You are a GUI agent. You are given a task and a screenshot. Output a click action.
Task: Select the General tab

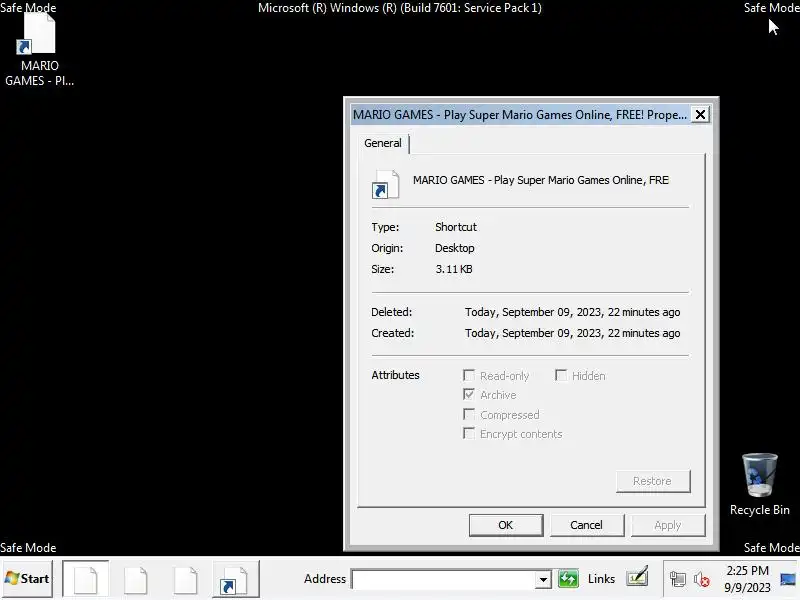coord(383,143)
